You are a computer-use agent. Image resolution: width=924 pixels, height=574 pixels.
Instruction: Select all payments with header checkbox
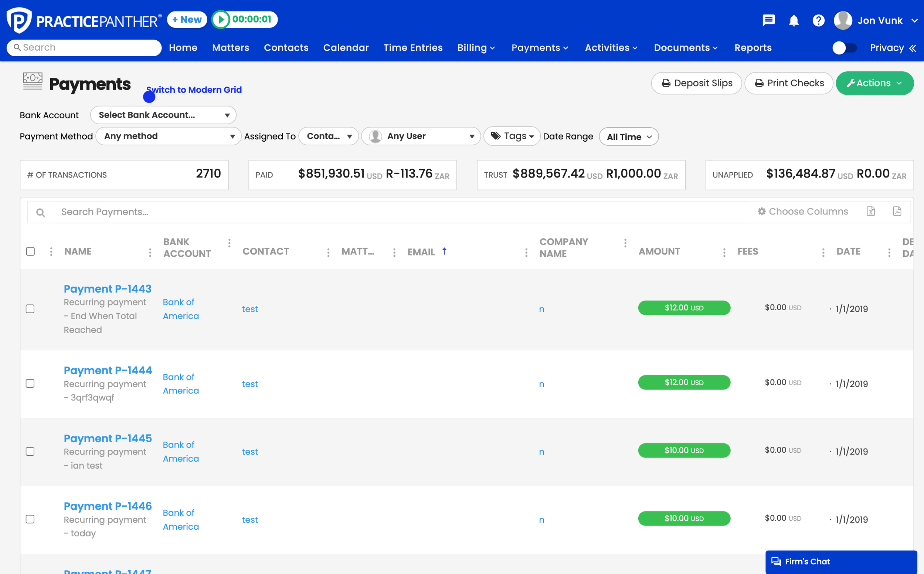point(30,251)
